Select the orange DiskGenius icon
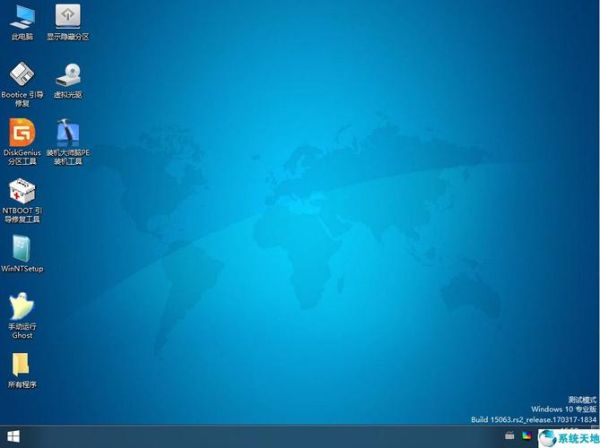 click(x=21, y=132)
